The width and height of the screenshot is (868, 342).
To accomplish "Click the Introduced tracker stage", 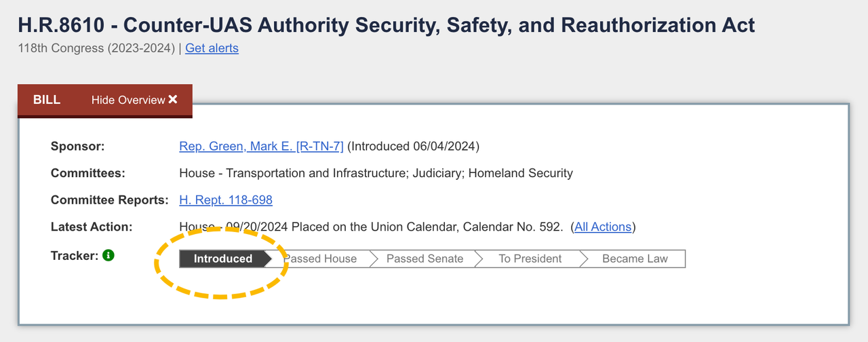I will coord(222,259).
